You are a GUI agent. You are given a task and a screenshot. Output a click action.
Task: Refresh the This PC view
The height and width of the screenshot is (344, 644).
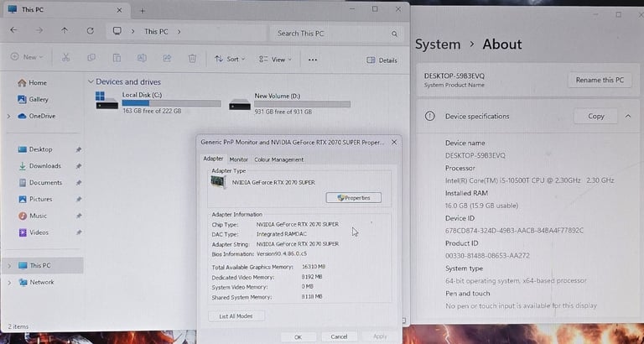[x=91, y=31]
